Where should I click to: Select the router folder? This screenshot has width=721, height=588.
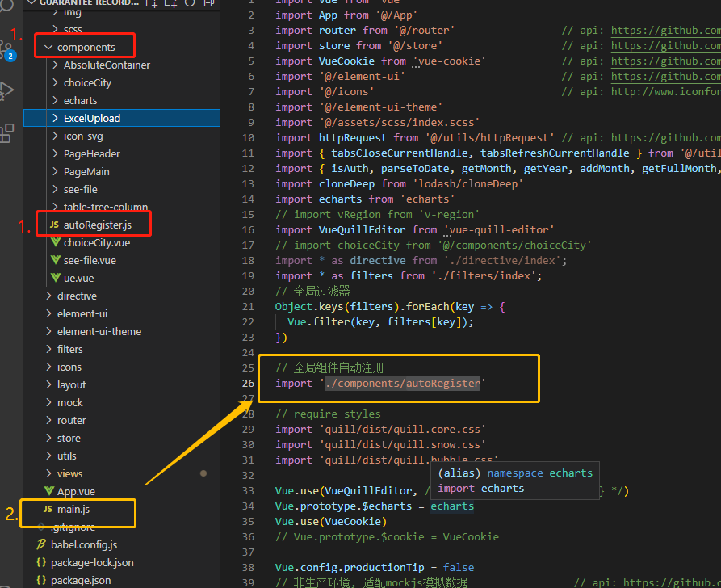[71, 421]
